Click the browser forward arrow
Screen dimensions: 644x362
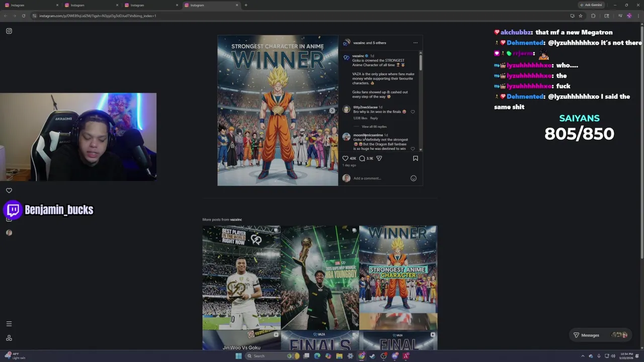click(15, 16)
